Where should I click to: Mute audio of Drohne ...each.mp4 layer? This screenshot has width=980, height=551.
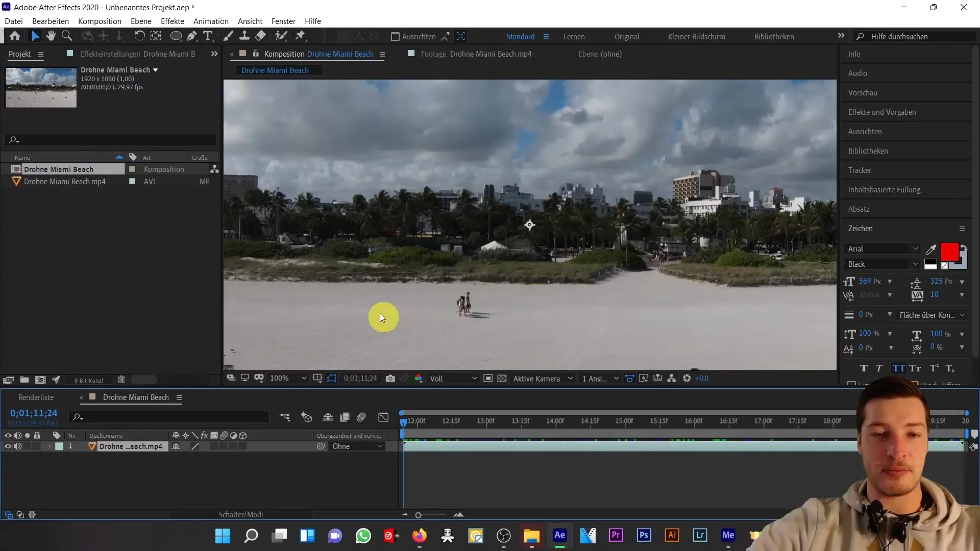click(x=18, y=446)
